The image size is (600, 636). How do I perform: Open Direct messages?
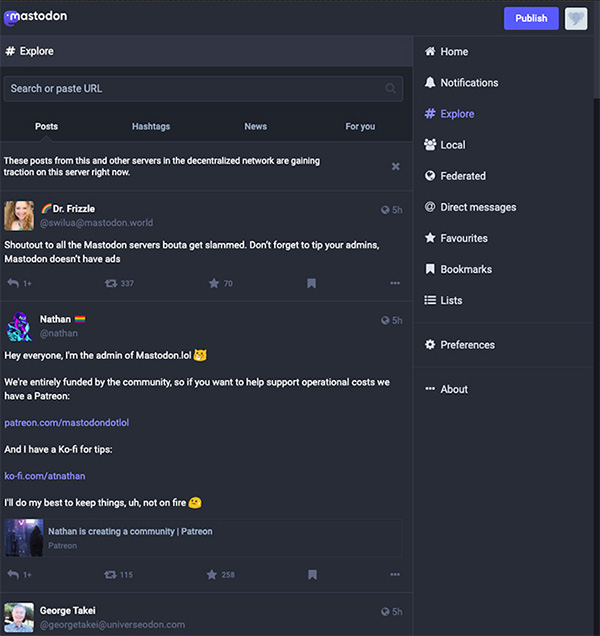(470, 207)
